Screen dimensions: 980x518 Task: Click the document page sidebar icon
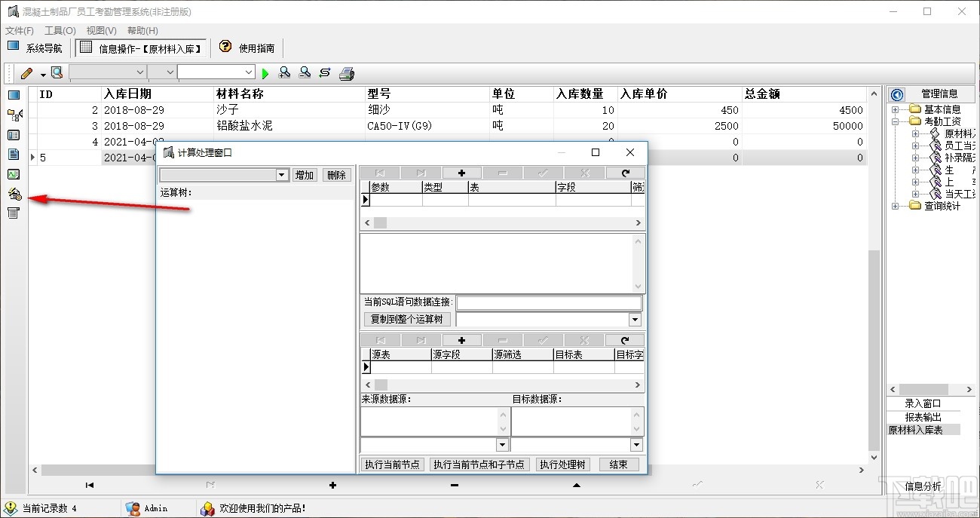pos(14,155)
